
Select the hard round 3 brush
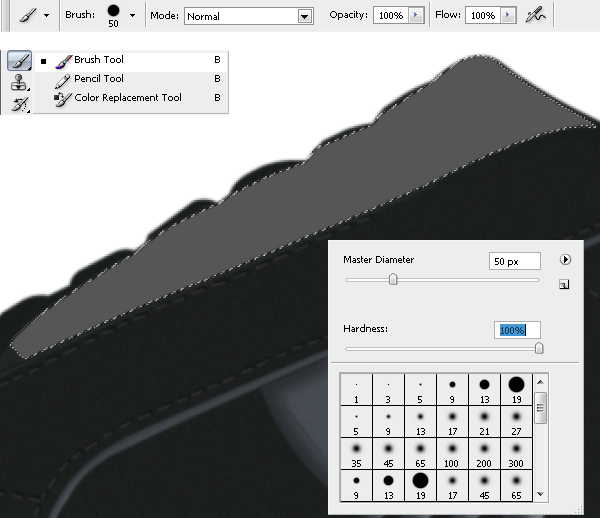[388, 390]
